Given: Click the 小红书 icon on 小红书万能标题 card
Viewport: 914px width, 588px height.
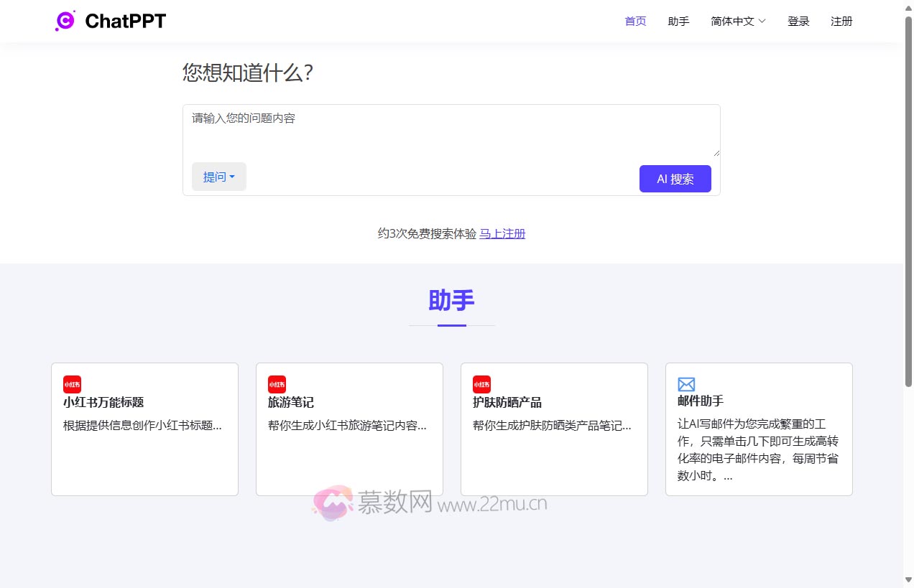Looking at the screenshot, I should pos(72,384).
